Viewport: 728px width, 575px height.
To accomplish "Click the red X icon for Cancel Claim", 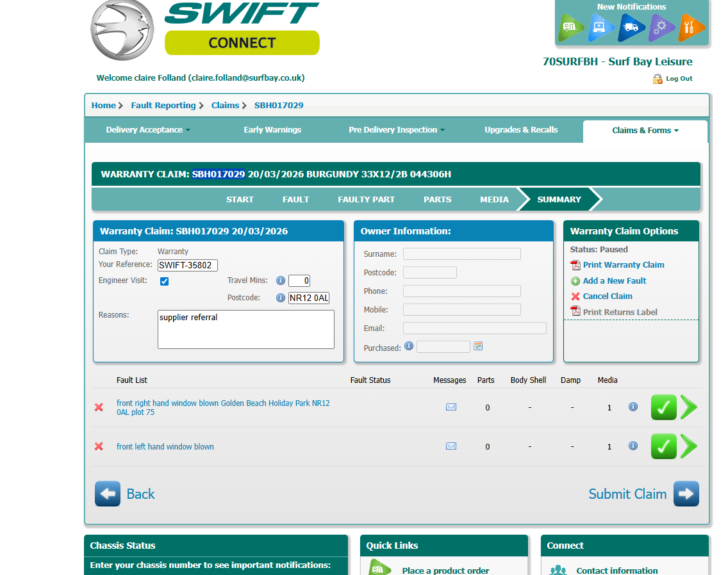I will tap(575, 296).
